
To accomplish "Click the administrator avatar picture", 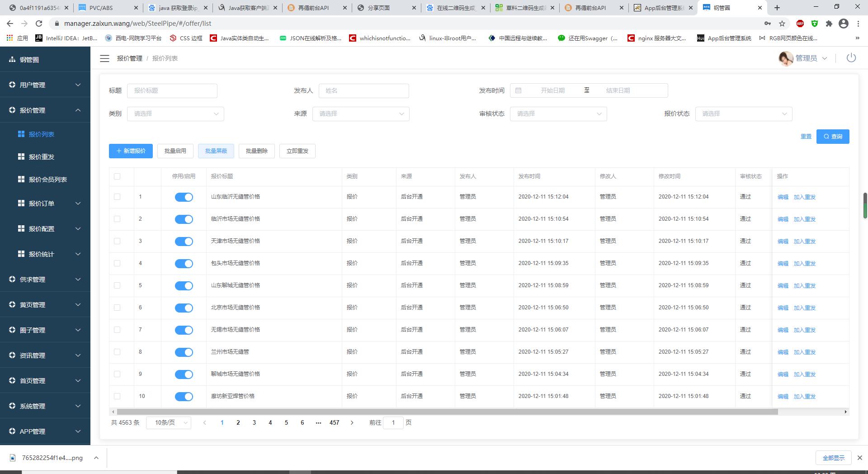I will point(786,58).
